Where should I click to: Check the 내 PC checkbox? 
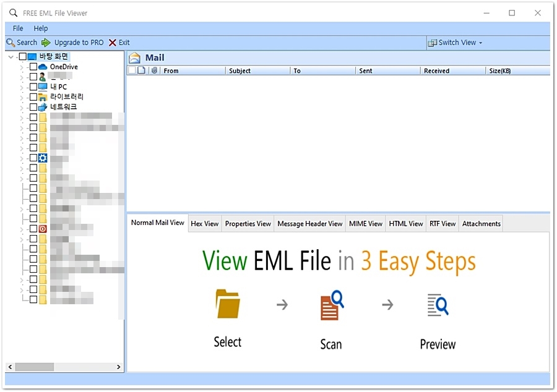pos(33,87)
